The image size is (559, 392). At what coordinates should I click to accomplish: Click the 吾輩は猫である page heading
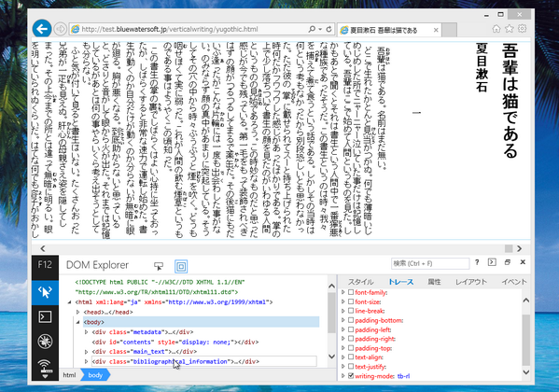click(510, 101)
